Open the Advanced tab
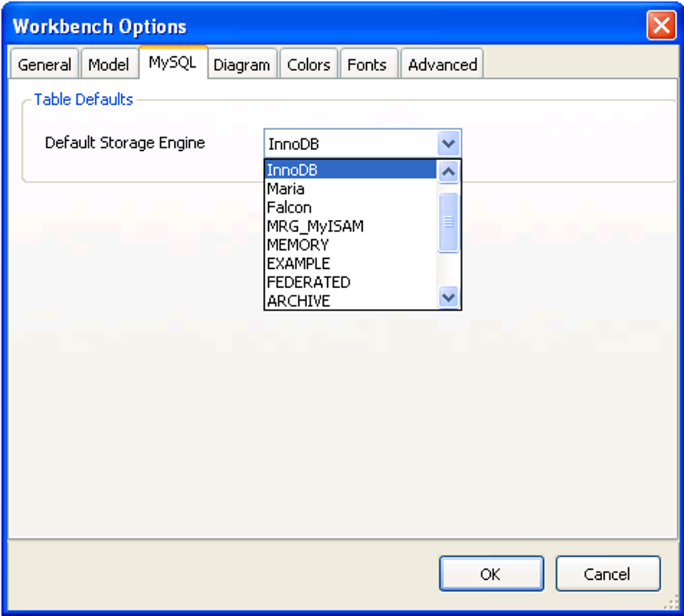 click(x=443, y=64)
